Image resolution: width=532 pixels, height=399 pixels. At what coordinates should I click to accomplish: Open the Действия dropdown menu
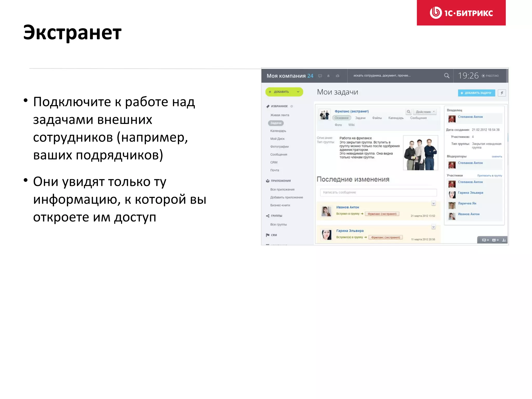coord(425,112)
